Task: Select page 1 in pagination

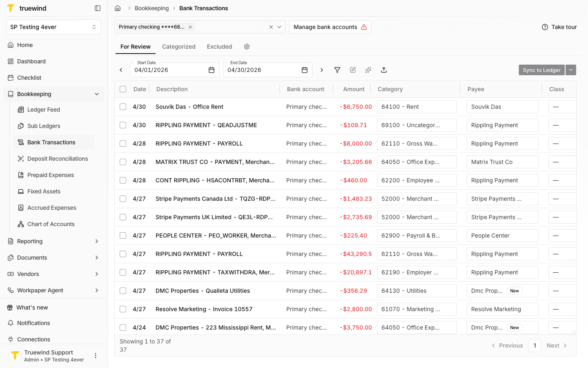Action: (x=535, y=346)
